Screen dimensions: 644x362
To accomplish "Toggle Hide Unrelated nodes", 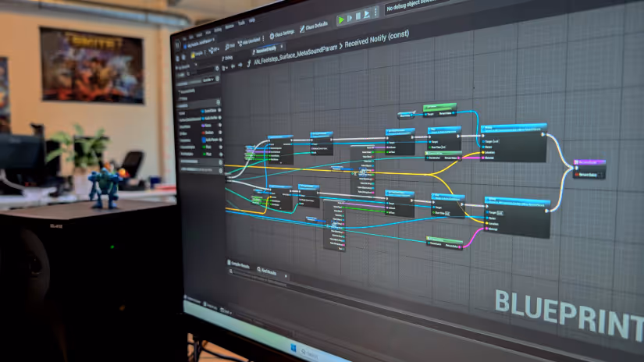I will tap(249, 41).
